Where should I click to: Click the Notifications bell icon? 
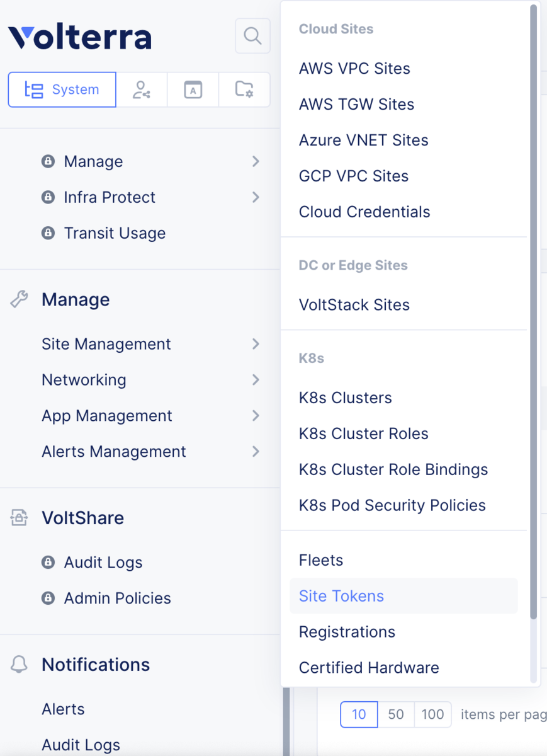point(20,664)
